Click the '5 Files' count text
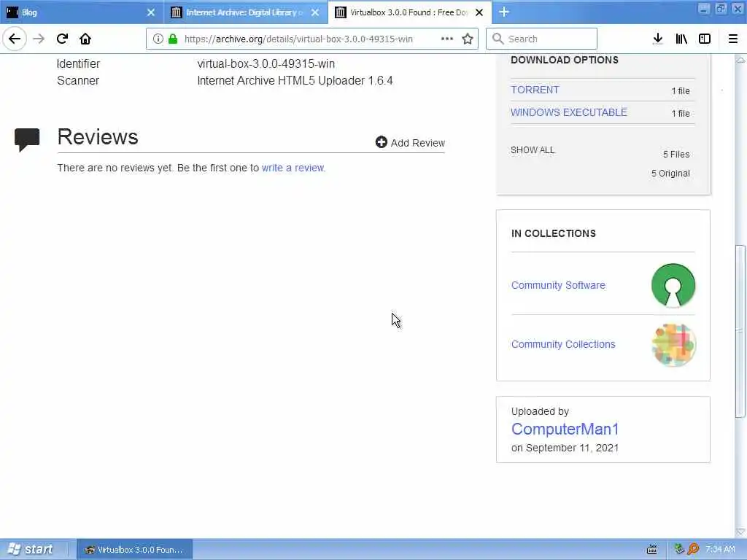Screen dimensions: 747x560 (x=676, y=155)
